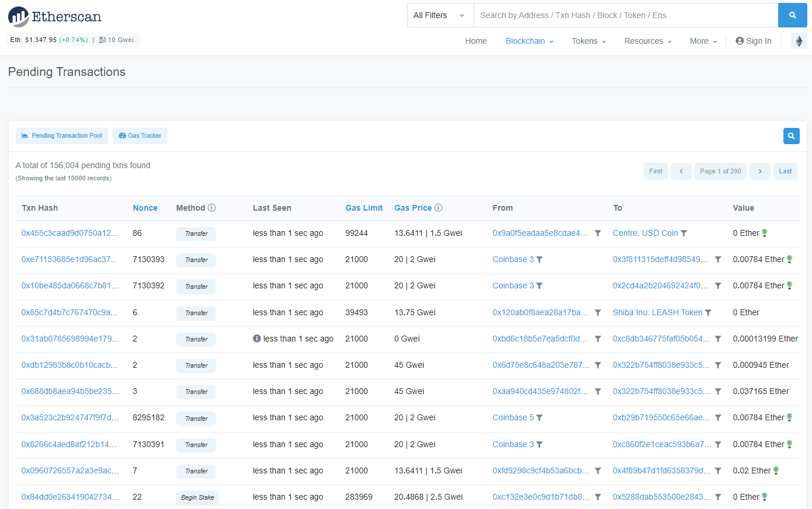The height and width of the screenshot is (509, 812).
Task: Open the All Filters dropdown
Action: pos(440,15)
